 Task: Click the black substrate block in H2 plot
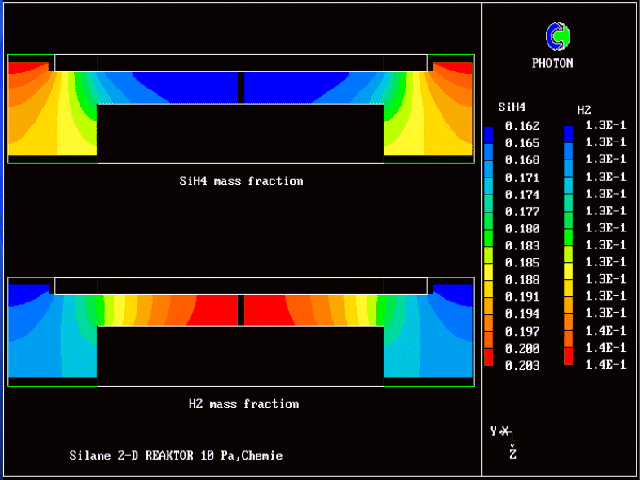tap(240, 355)
